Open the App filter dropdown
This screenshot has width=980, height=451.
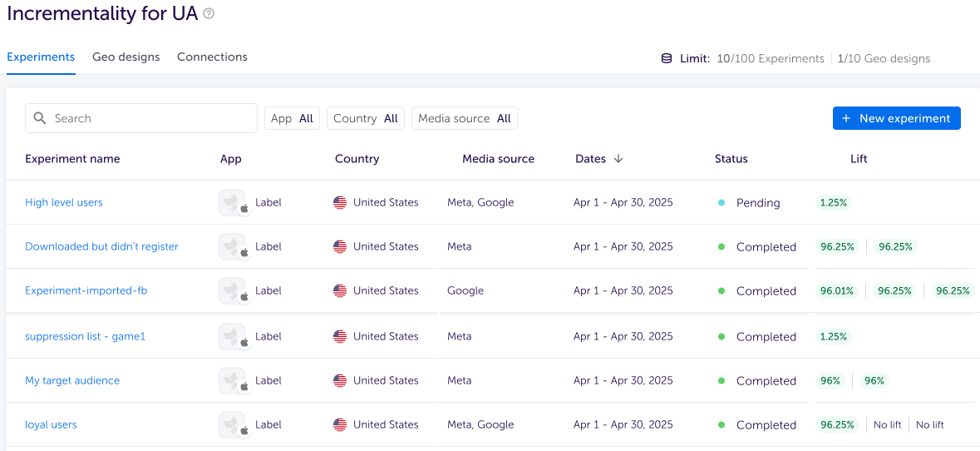click(292, 118)
